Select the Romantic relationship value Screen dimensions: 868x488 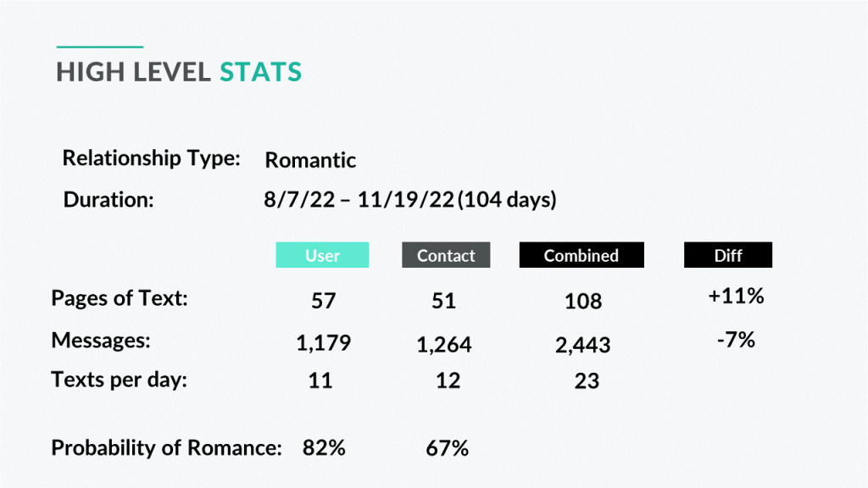[310, 160]
